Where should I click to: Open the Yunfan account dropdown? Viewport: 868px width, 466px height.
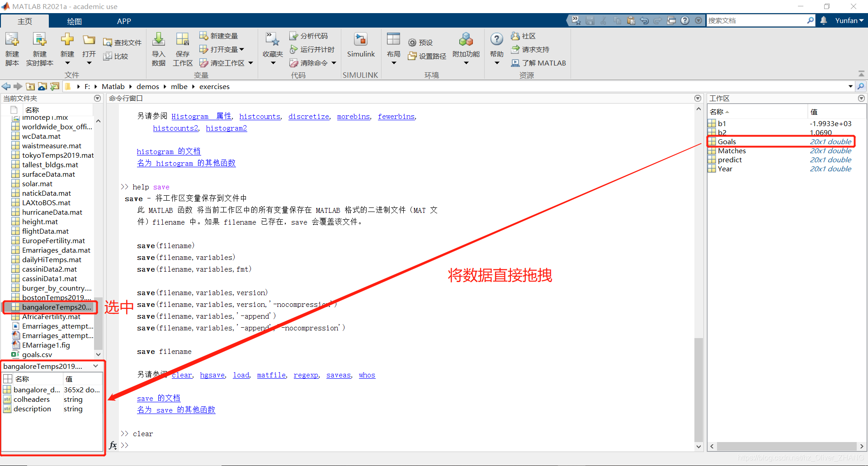[849, 20]
